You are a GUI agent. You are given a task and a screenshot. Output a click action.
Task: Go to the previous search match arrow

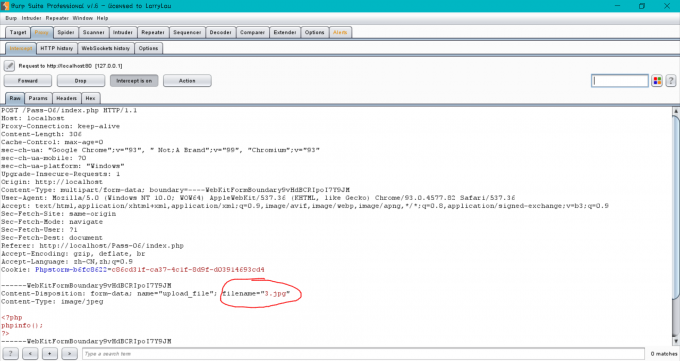tap(30, 354)
